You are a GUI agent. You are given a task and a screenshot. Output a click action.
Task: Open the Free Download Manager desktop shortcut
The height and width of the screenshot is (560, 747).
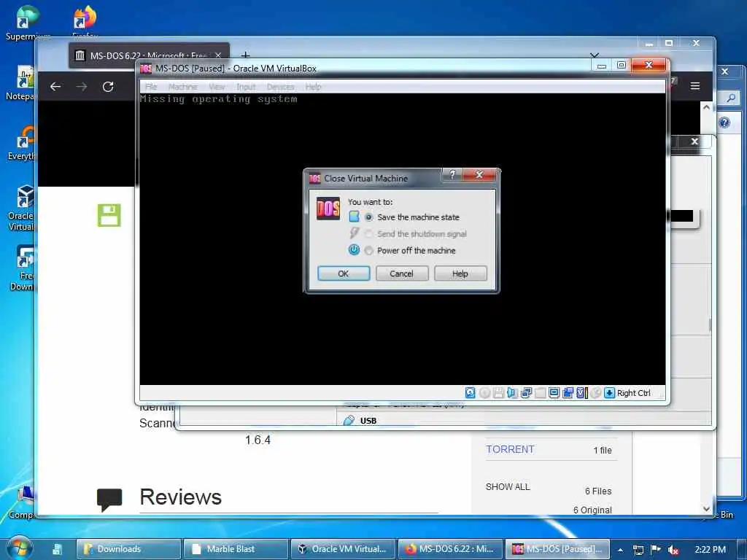click(22, 268)
